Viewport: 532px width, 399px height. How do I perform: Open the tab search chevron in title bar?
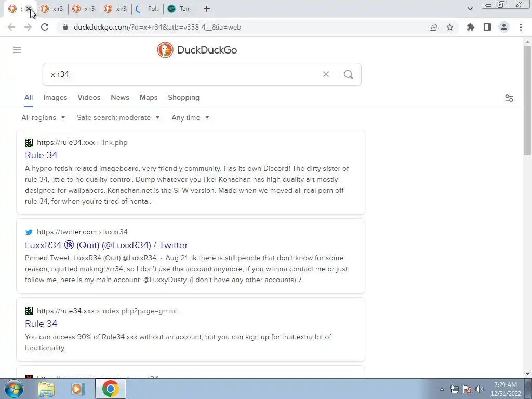click(470, 9)
